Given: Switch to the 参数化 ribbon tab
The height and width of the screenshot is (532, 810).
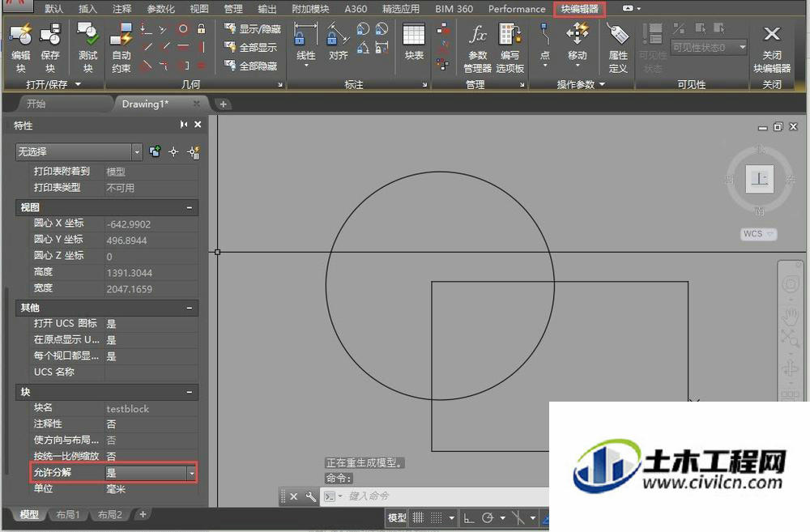Looking at the screenshot, I should [x=160, y=9].
